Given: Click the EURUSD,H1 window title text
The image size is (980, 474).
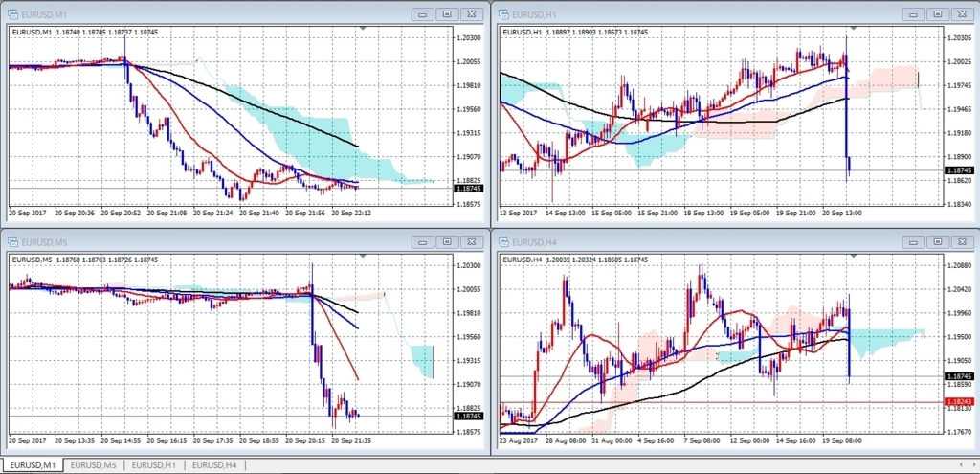Looking at the screenshot, I should pyautogui.click(x=532, y=13).
